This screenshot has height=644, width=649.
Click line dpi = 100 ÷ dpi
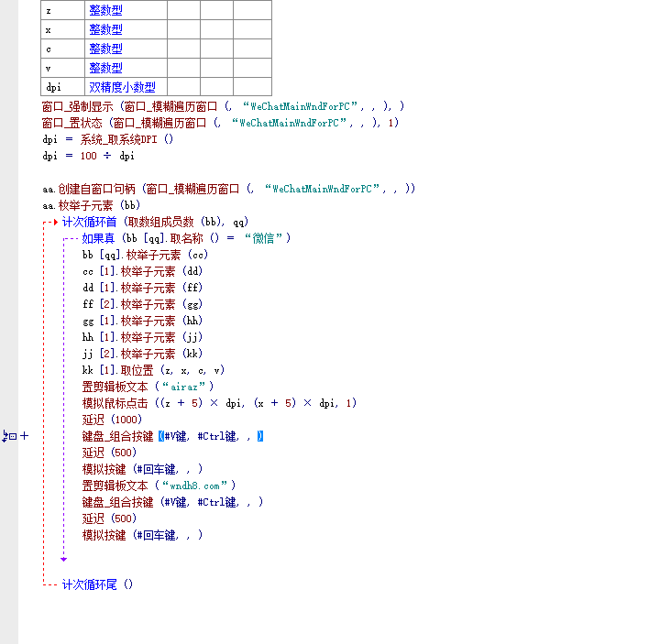click(88, 156)
